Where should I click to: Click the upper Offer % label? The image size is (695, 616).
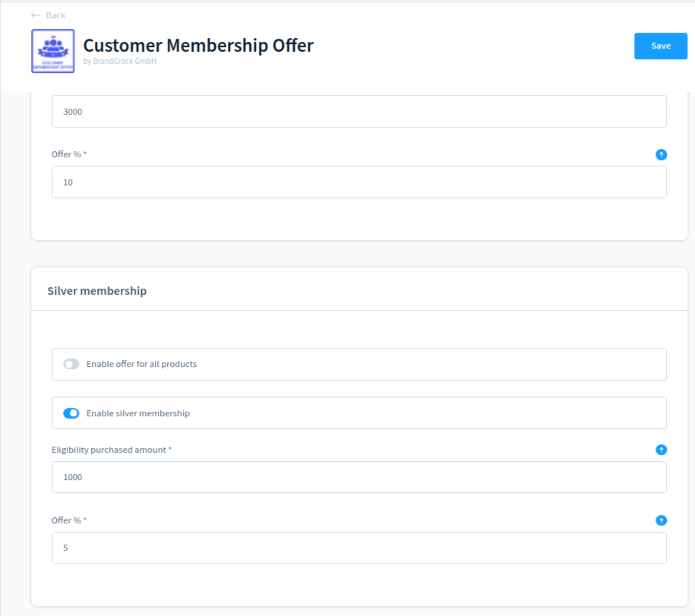(66, 154)
